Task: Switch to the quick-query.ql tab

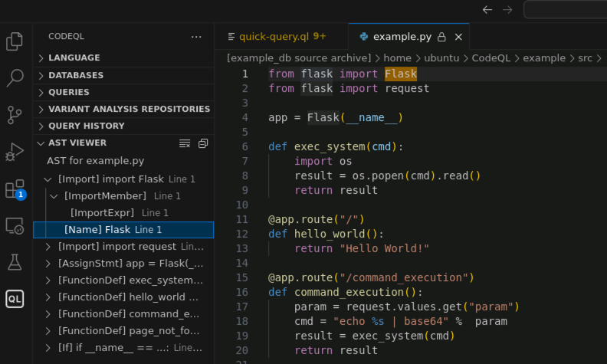Action: [x=281, y=37]
